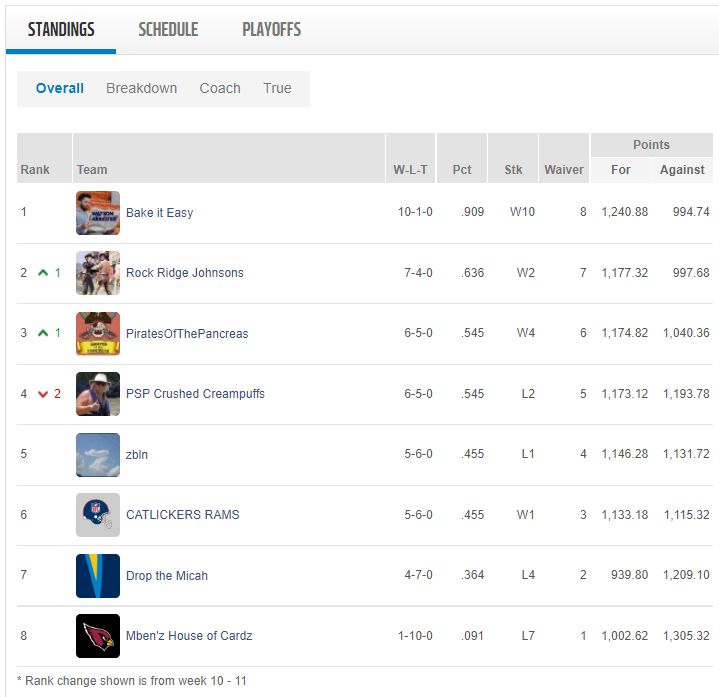This screenshot has height=697, width=719.
Task: Click Drop the Micah Chargers logo
Action: tap(98, 576)
